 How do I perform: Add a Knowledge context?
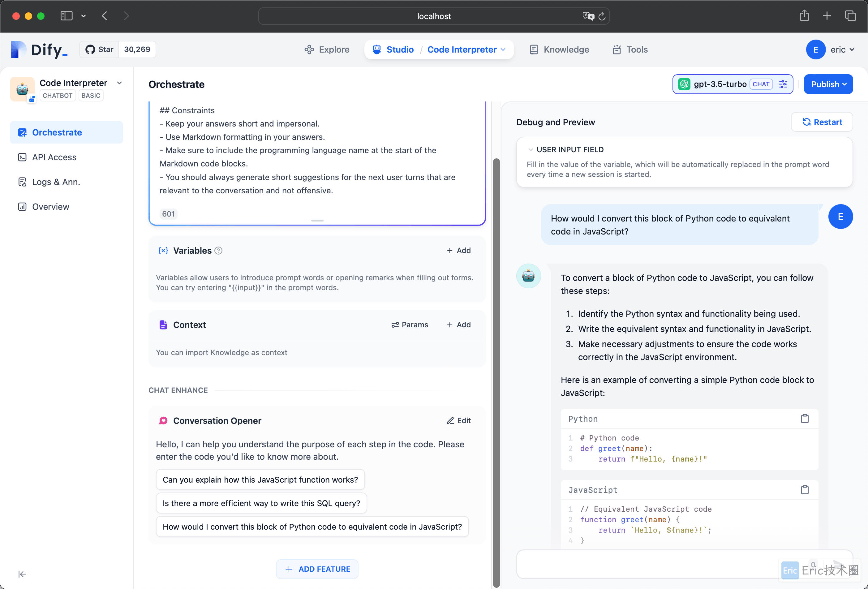(x=459, y=325)
